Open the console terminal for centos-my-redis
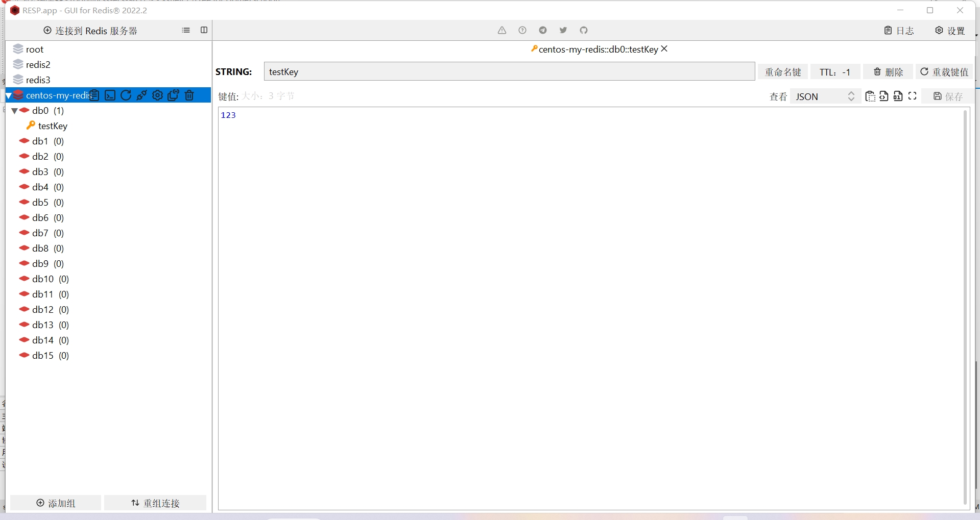The width and height of the screenshot is (980, 520). 110,95
